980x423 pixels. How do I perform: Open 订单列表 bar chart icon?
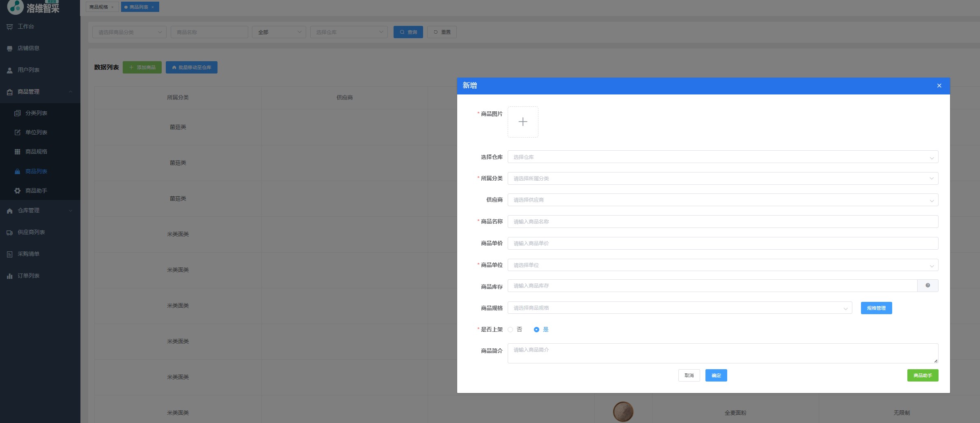(10, 276)
